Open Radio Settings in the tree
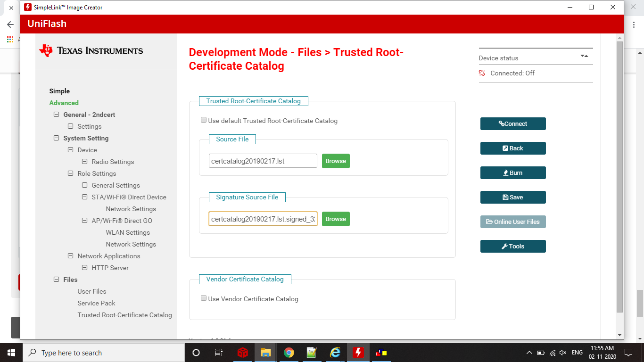Screen dimensions: 644x362 pos(113,162)
